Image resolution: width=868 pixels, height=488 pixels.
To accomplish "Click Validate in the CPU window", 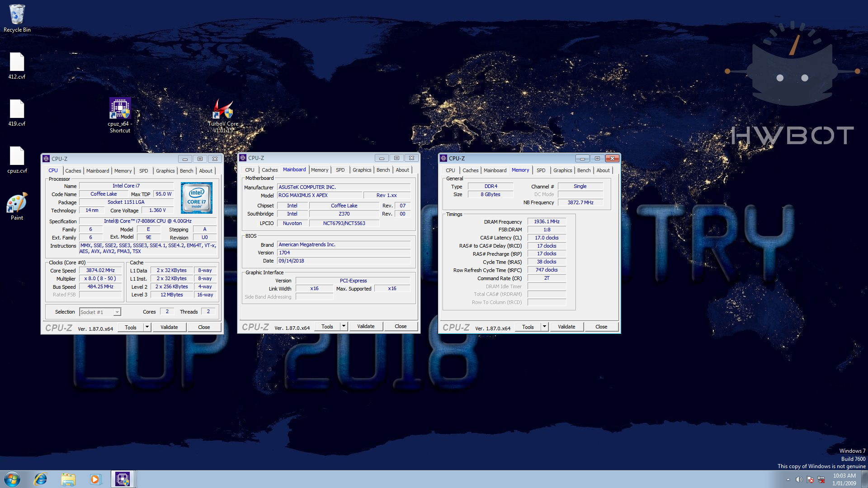I will [169, 327].
